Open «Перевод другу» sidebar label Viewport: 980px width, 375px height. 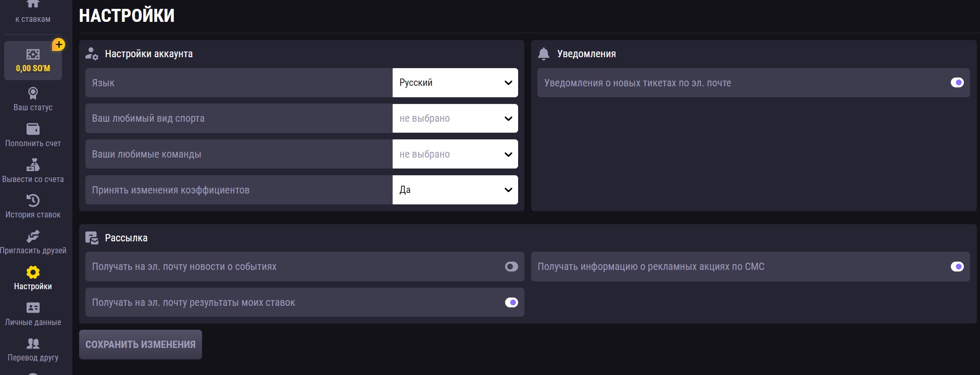pos(33,357)
